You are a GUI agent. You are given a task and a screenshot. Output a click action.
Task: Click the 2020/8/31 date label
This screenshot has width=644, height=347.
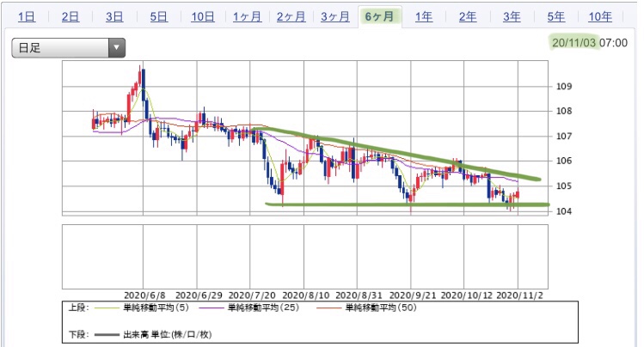click(359, 295)
